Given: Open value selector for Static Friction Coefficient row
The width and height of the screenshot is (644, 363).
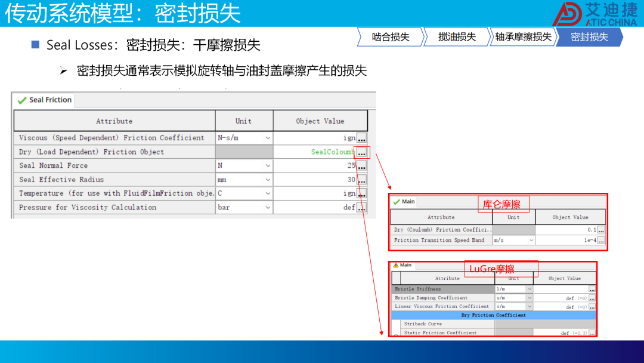Looking at the screenshot, I should pos(592,333).
